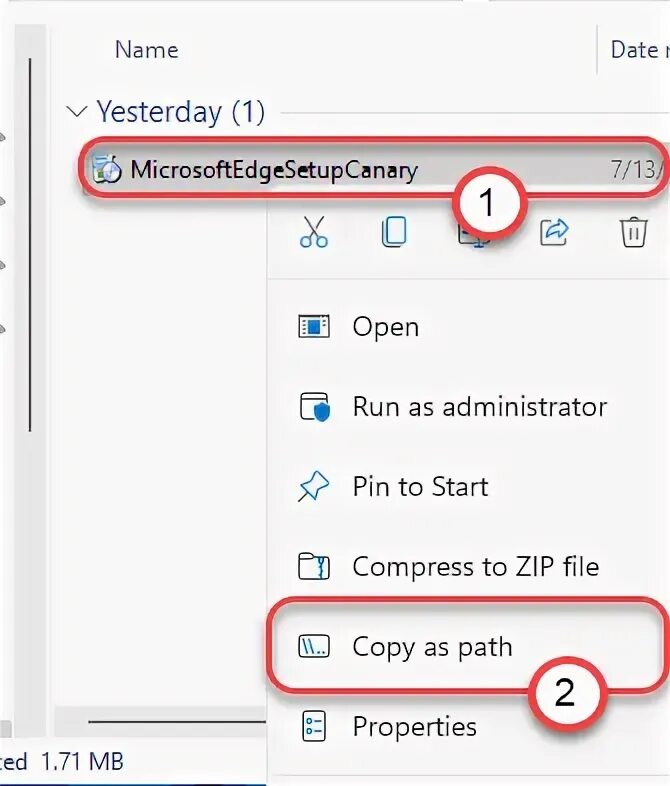
Task: Click the Date column header
Action: [x=634, y=49]
